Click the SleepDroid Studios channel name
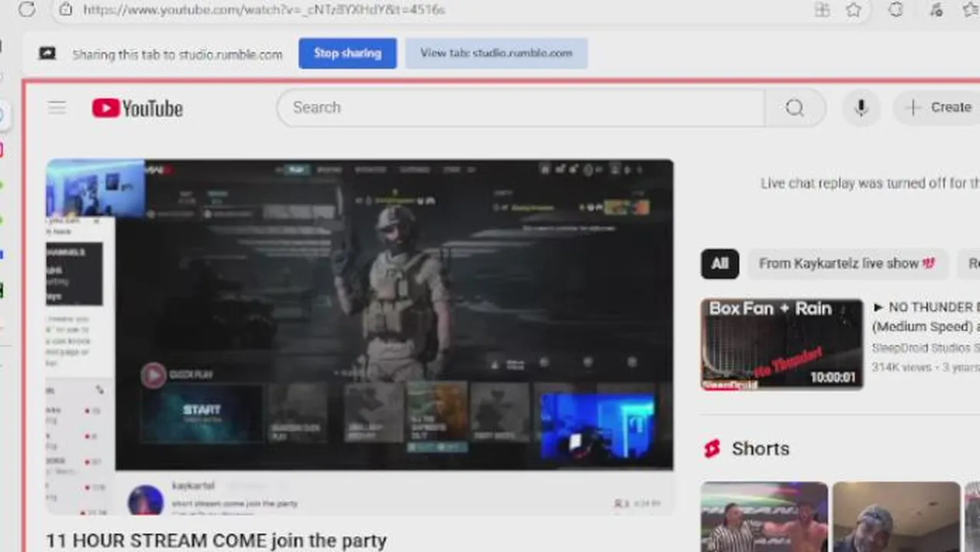This screenshot has width=980, height=552. pos(926,348)
